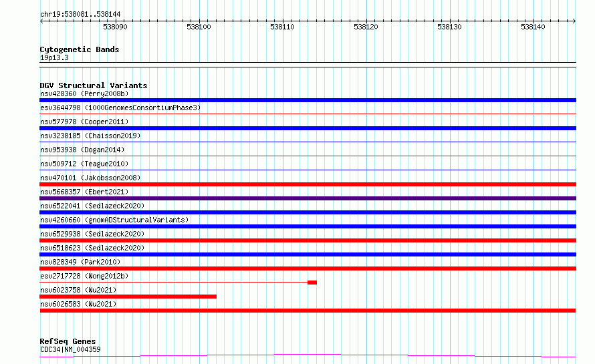
Task: Click the blue bar under nsv6518623
Action: pos(308,254)
